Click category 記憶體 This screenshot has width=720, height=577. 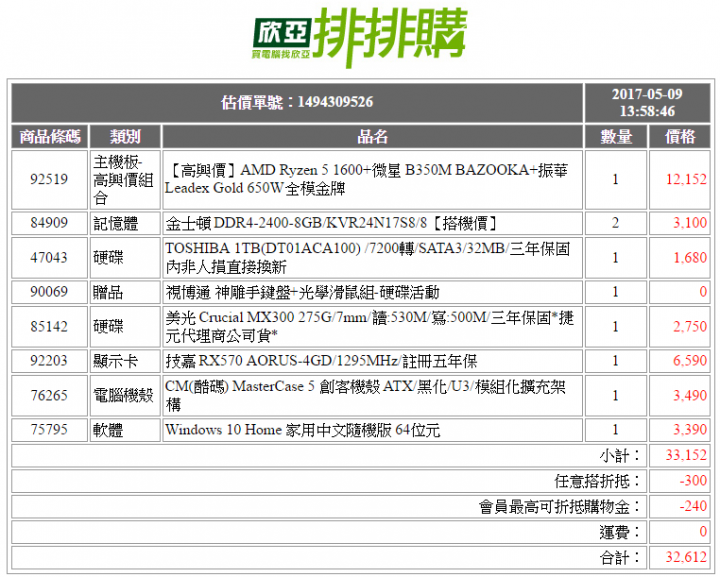click(115, 223)
